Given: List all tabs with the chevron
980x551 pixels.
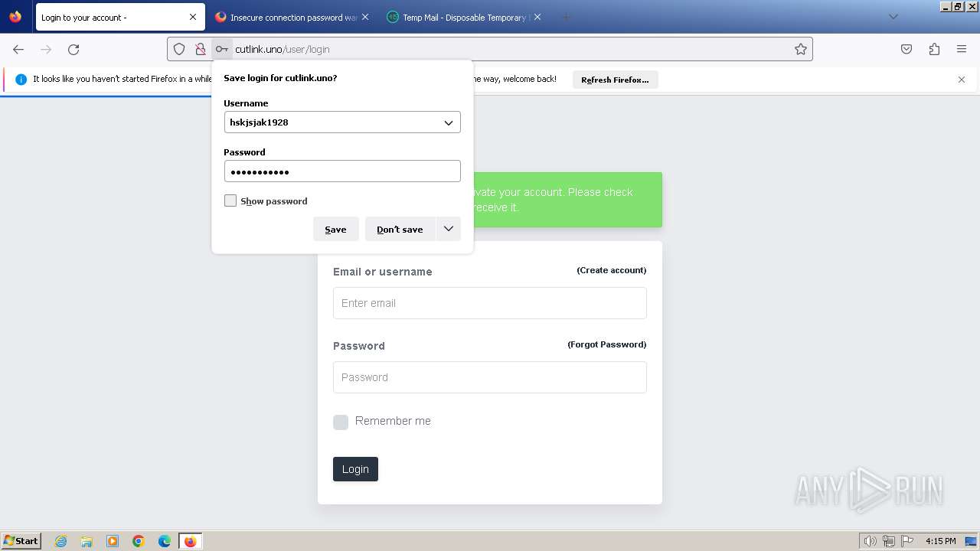Looking at the screenshot, I should (893, 17).
